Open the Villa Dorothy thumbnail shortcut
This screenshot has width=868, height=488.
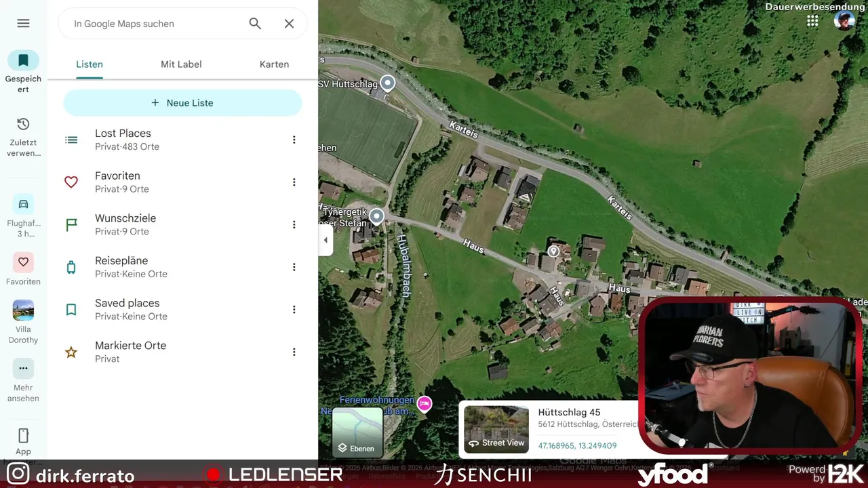click(x=23, y=310)
